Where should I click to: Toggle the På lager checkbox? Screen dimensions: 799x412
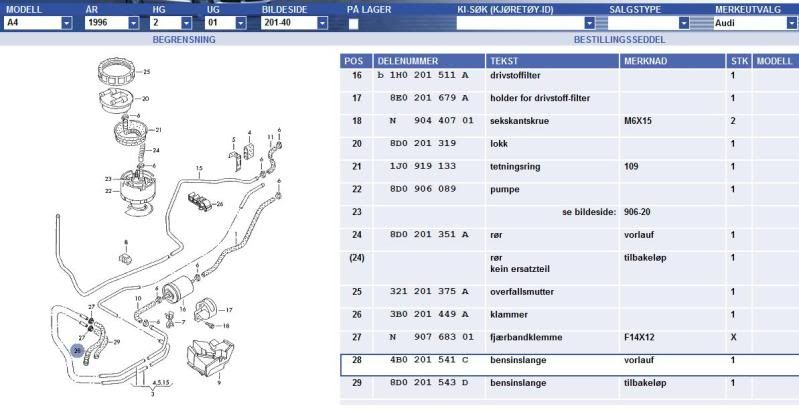click(353, 23)
